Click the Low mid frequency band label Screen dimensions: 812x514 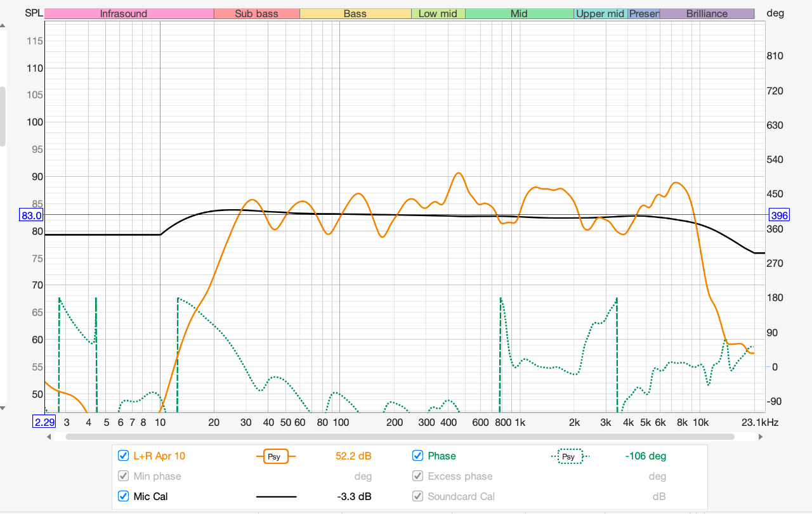438,13
